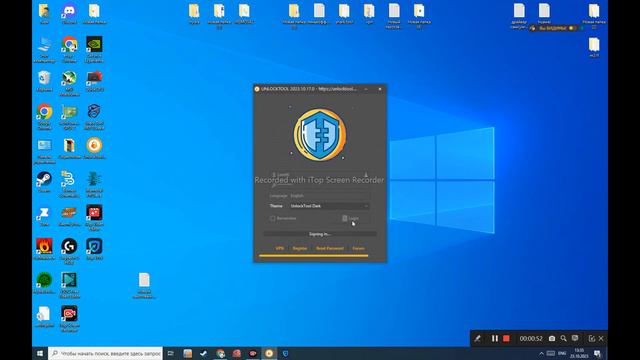Click the ENG language indicator
640x360 pixels.
click(562, 353)
